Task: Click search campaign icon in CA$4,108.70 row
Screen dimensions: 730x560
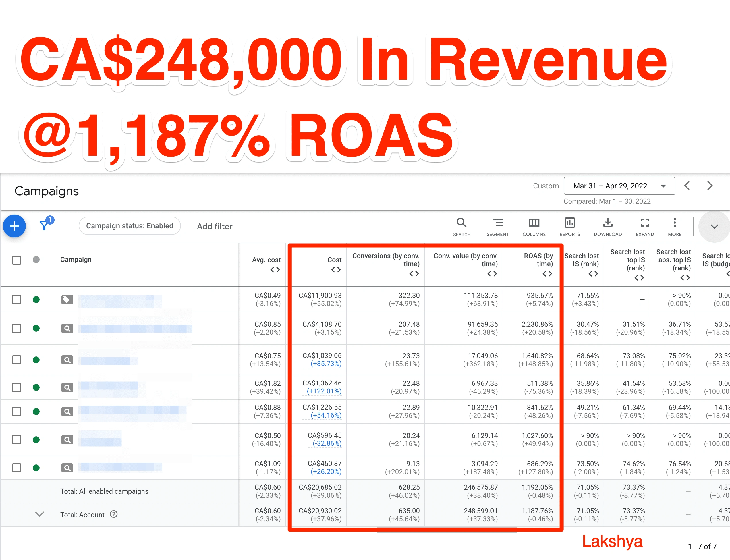Action: (x=67, y=328)
